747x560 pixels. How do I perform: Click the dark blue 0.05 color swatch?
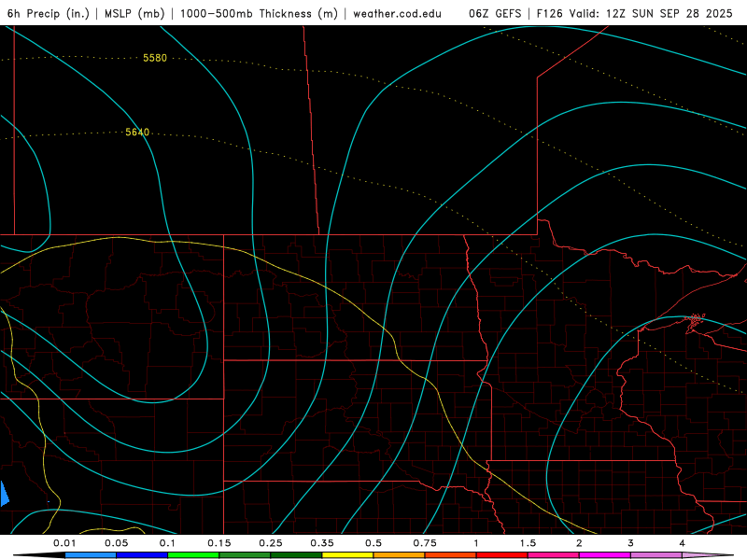tap(142, 555)
